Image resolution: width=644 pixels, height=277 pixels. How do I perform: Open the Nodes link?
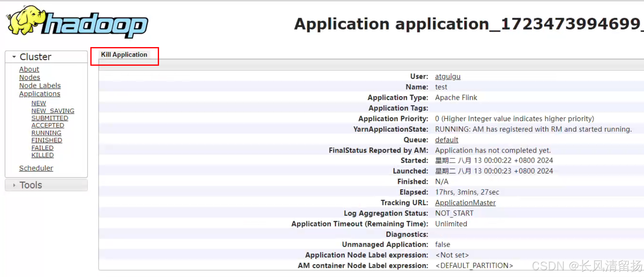(30, 78)
